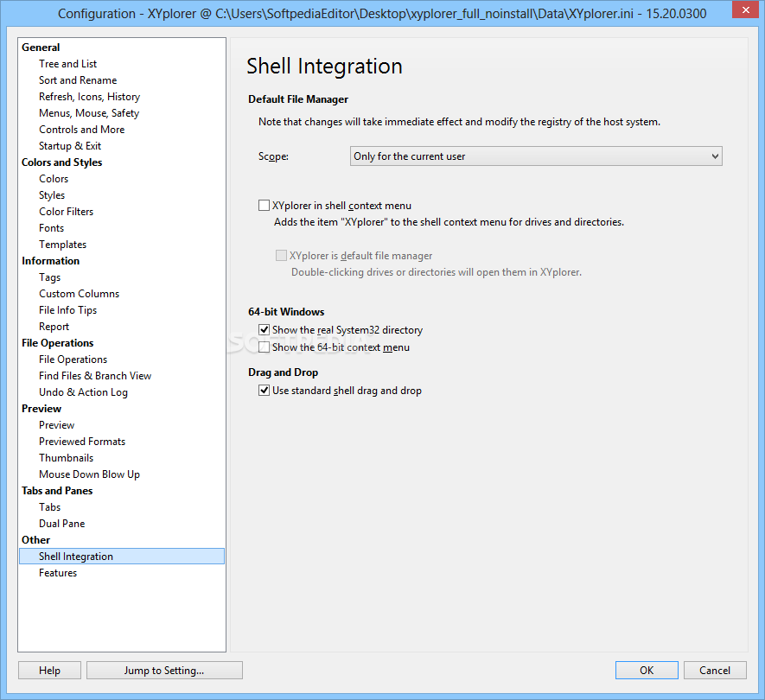
Task: Open Features settings page
Action: [58, 573]
